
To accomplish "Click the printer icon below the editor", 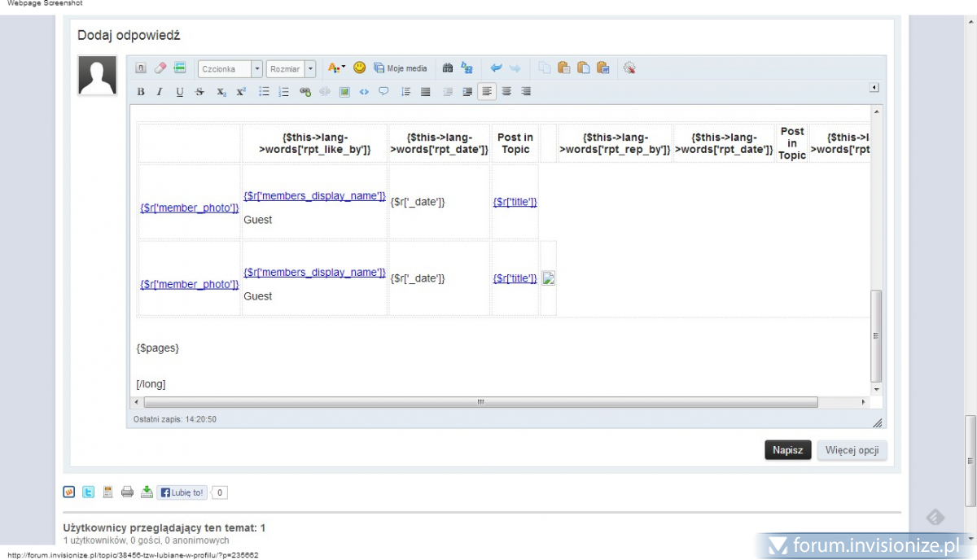I will pyautogui.click(x=127, y=492).
